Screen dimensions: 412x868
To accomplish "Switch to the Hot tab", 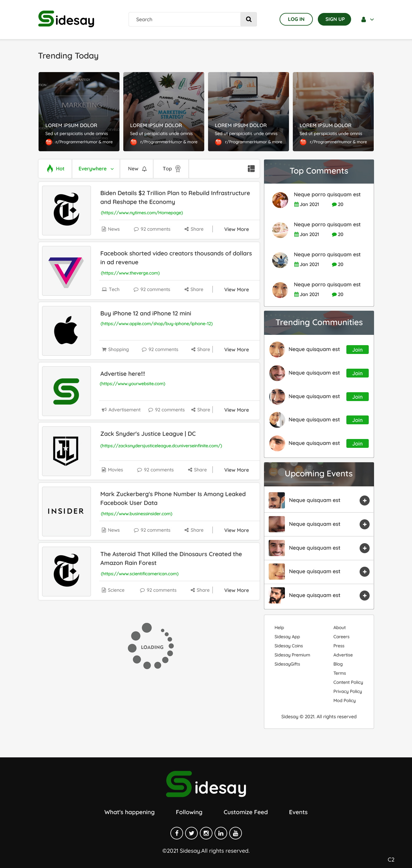I will point(56,169).
